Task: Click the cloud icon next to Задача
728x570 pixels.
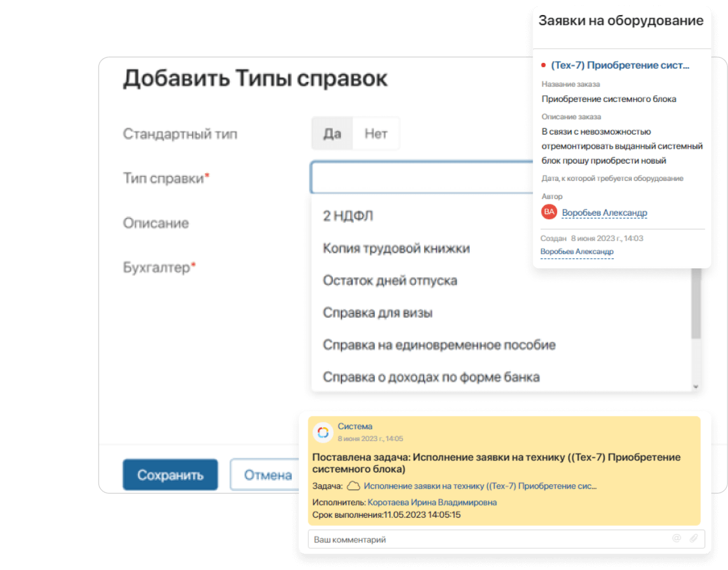Action: point(354,486)
